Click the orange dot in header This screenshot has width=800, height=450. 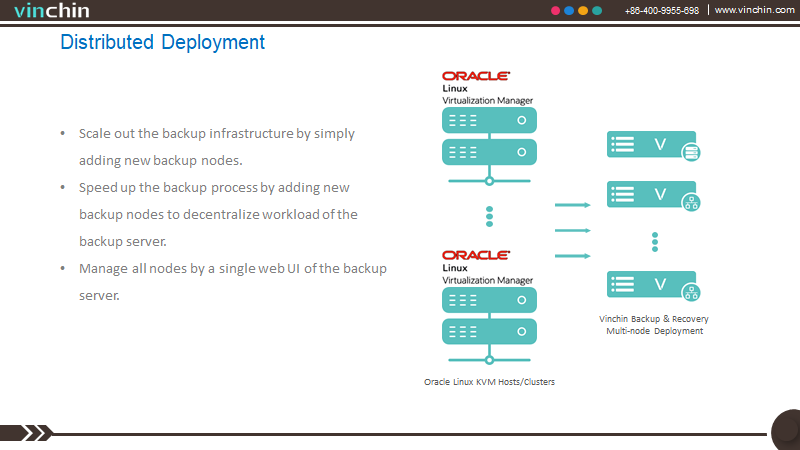(x=583, y=11)
